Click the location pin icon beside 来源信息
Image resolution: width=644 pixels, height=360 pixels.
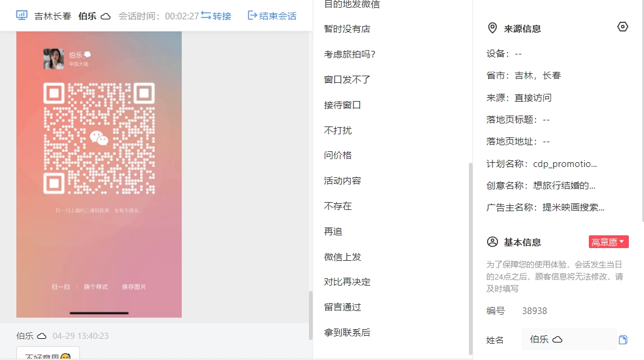[x=492, y=28]
